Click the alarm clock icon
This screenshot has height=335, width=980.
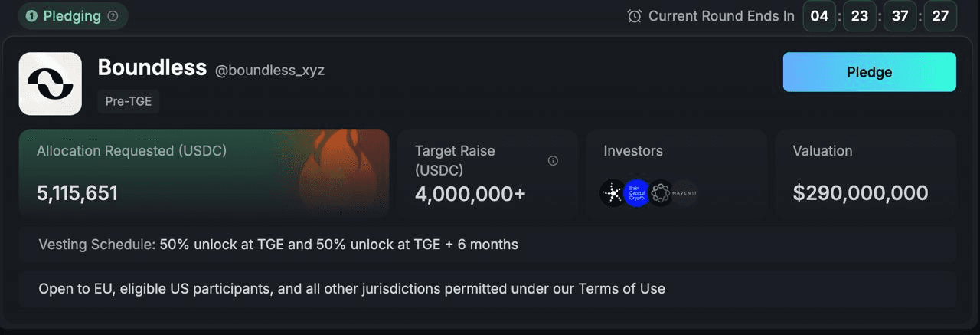(634, 16)
